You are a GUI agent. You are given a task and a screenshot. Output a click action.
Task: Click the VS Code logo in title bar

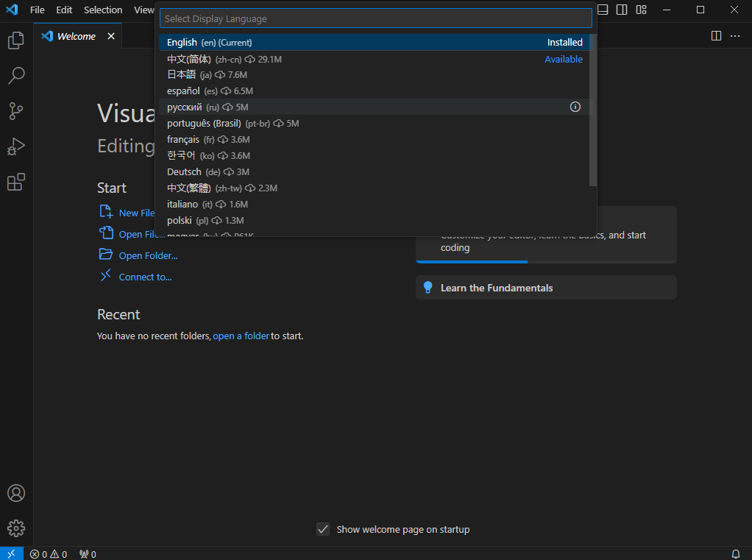(12, 10)
